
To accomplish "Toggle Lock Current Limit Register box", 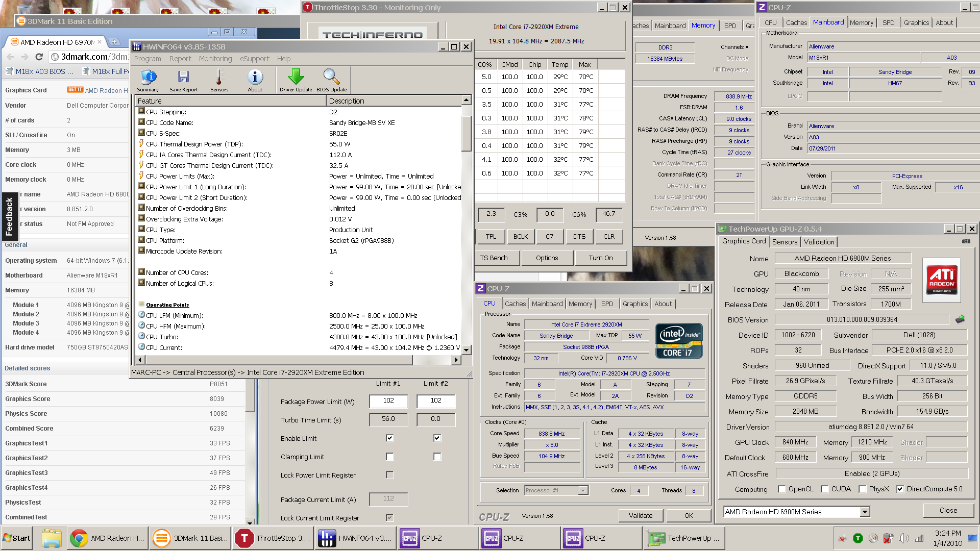I will [x=389, y=518].
